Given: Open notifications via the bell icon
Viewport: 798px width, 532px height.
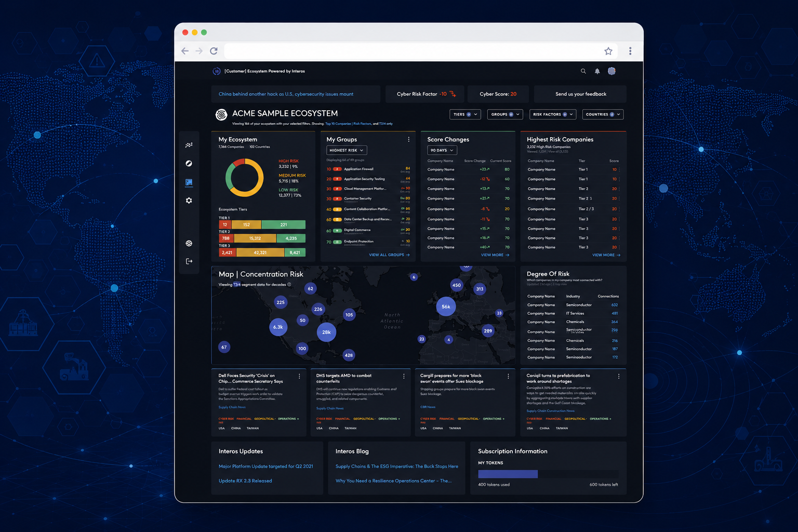Looking at the screenshot, I should (x=597, y=71).
